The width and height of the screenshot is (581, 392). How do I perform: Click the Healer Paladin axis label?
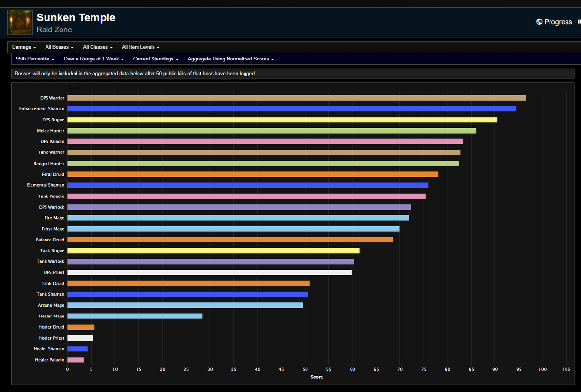tap(50, 360)
